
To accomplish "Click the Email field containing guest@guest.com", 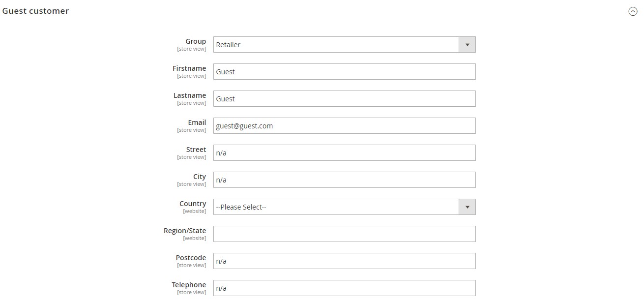I will pyautogui.click(x=344, y=126).
